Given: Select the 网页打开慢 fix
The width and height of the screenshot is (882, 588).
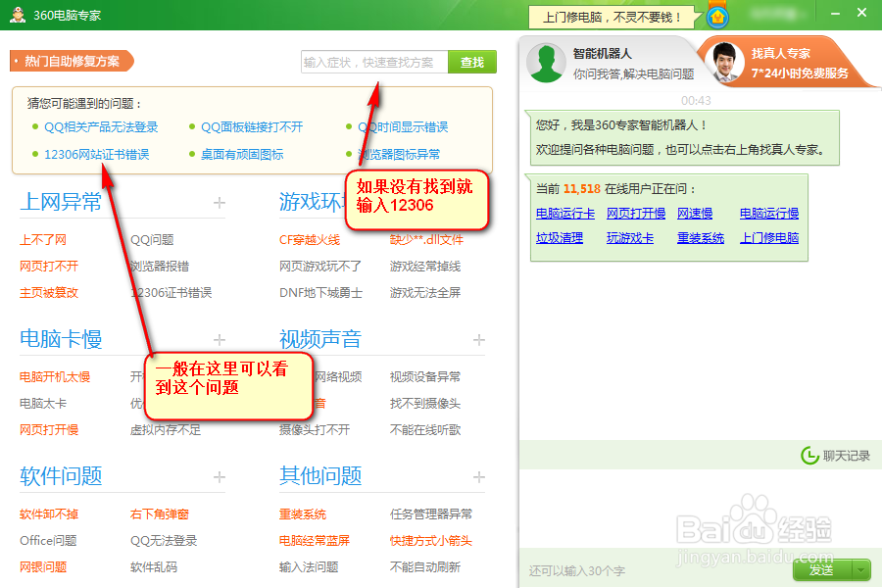Looking at the screenshot, I should point(49,430).
